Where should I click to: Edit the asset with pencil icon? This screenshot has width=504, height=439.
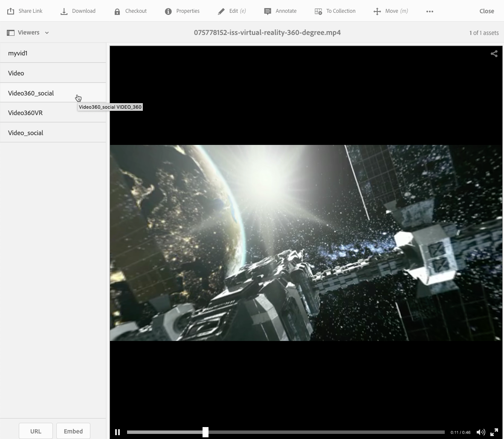(x=221, y=12)
